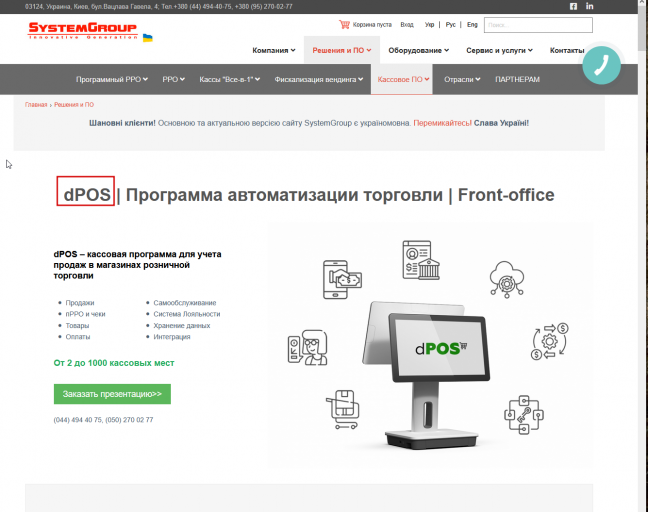Click the Перемикайтесь! link
Viewport: 648px width, 512px height.
(442, 123)
